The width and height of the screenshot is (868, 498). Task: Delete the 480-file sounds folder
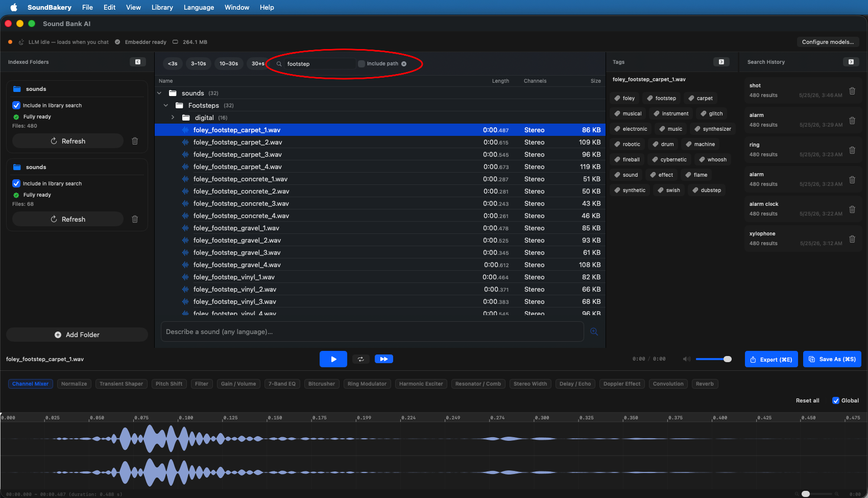click(x=135, y=141)
